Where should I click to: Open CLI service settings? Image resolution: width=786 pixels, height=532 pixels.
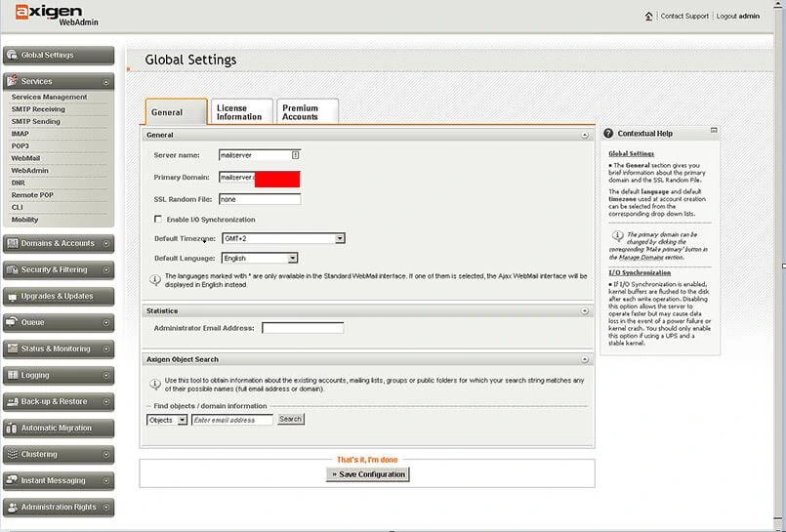[x=17, y=207]
